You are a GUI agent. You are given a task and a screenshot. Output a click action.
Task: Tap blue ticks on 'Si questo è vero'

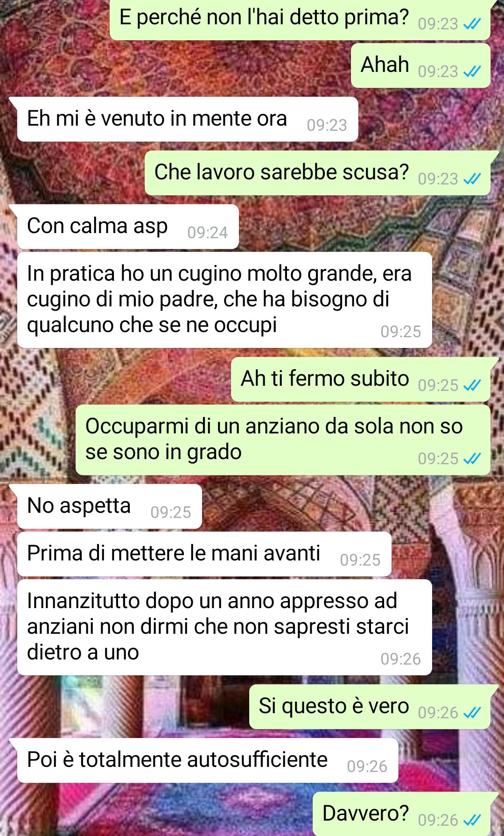click(x=472, y=713)
